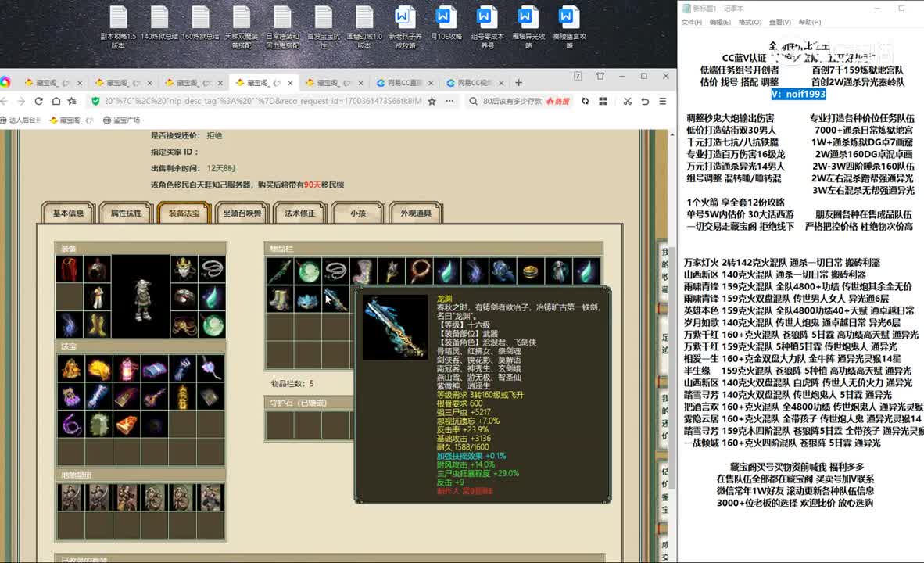Open a new browser tab
This screenshot has width=924, height=563.
click(518, 83)
